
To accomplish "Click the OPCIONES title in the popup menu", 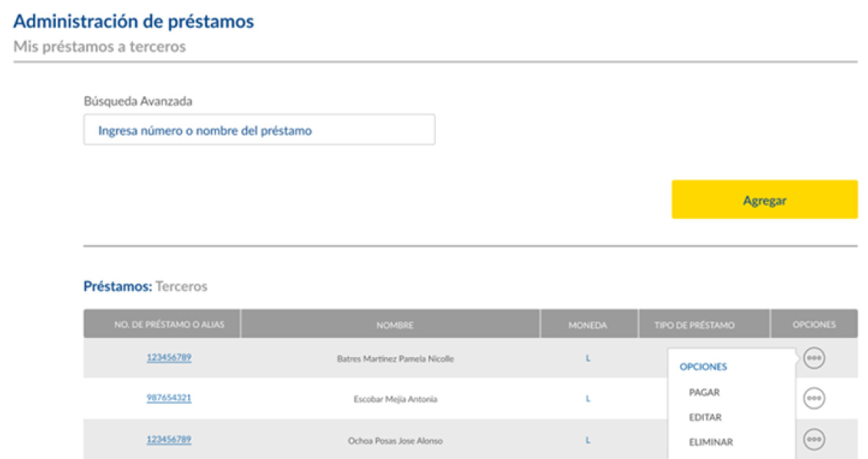I will click(x=703, y=366).
